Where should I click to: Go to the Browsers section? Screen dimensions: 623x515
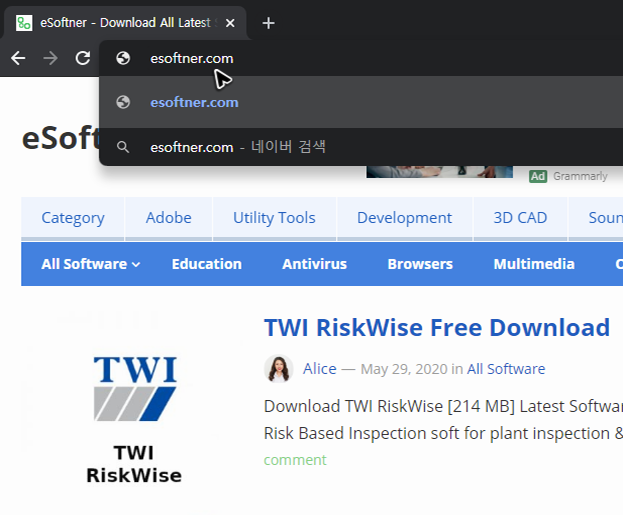point(420,264)
